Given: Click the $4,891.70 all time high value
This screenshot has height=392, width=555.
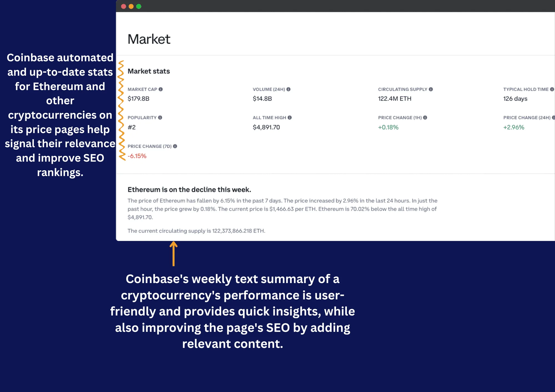Looking at the screenshot, I should (x=266, y=128).
